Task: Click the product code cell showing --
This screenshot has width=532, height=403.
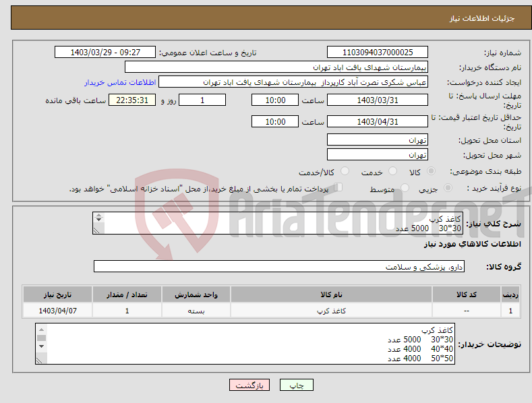Action: click(467, 311)
